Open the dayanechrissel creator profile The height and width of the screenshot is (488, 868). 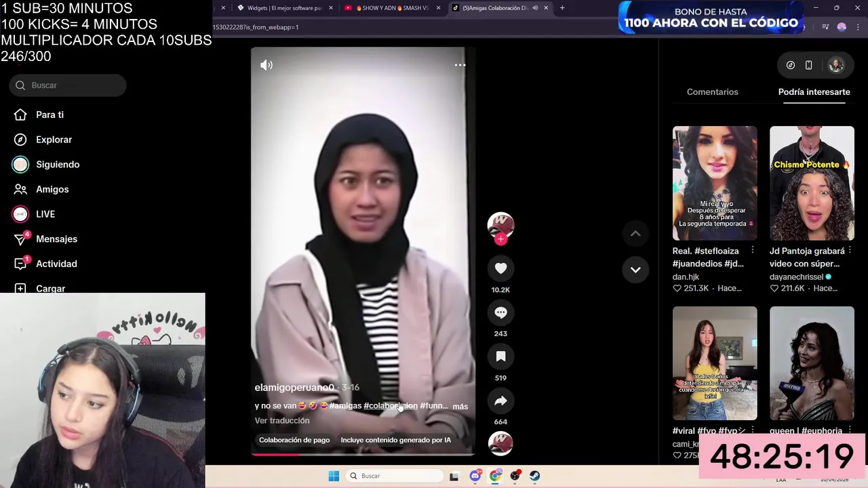click(796, 277)
